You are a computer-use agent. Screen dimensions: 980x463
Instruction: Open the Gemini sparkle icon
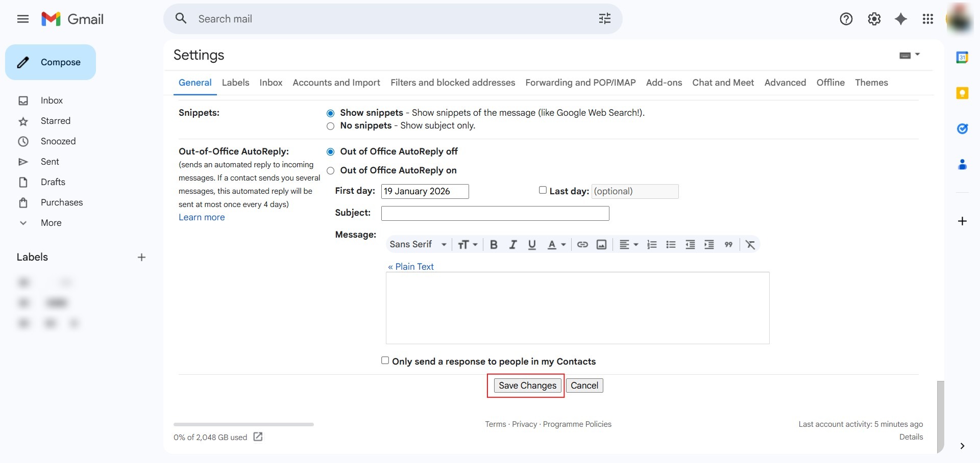coord(901,19)
